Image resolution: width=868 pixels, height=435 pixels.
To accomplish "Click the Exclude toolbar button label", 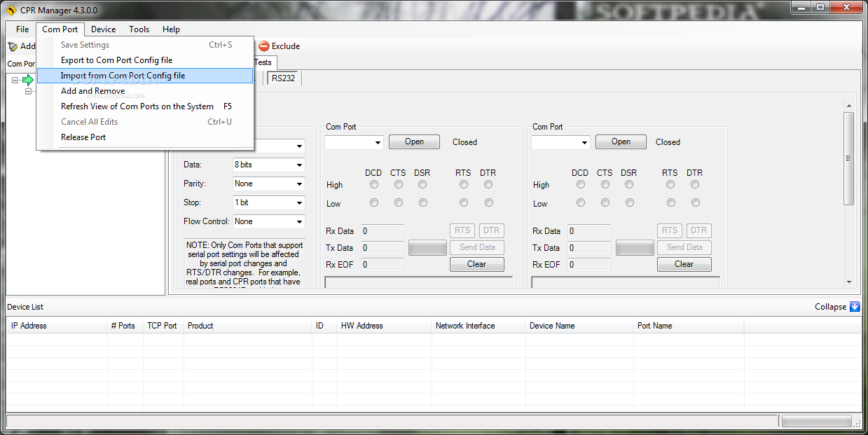I will pyautogui.click(x=286, y=46).
